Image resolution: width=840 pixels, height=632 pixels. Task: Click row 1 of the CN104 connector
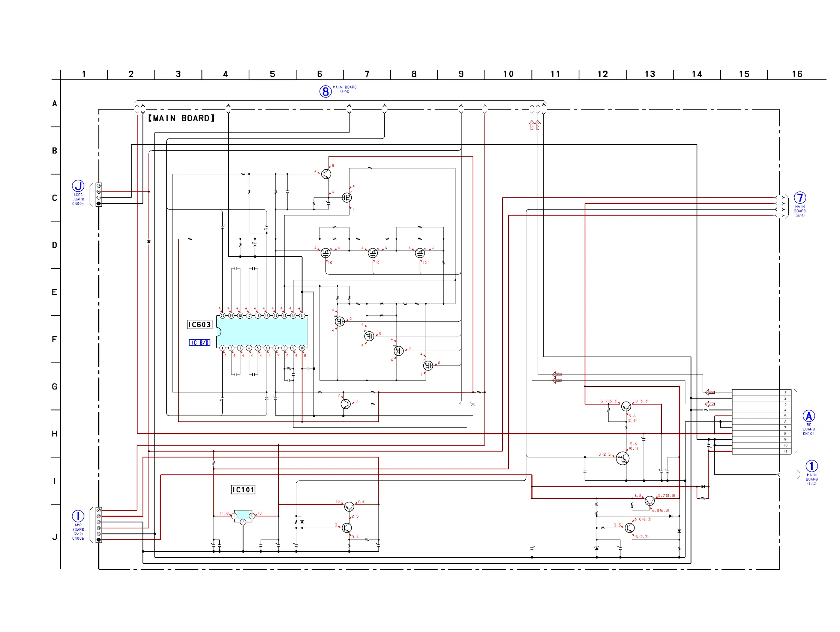[x=785, y=392]
